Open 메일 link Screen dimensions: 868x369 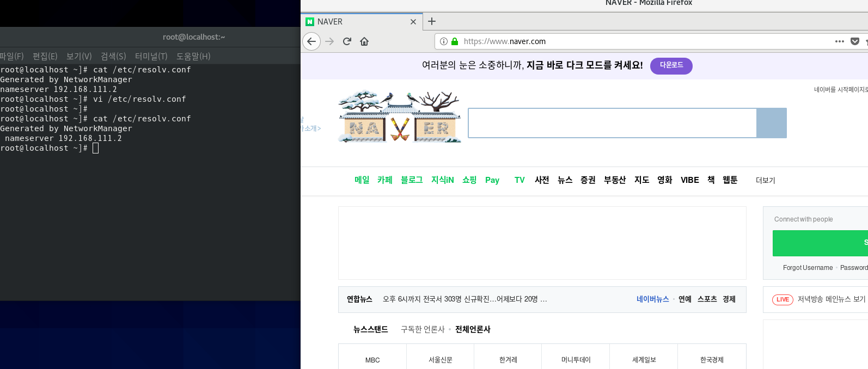(x=362, y=180)
